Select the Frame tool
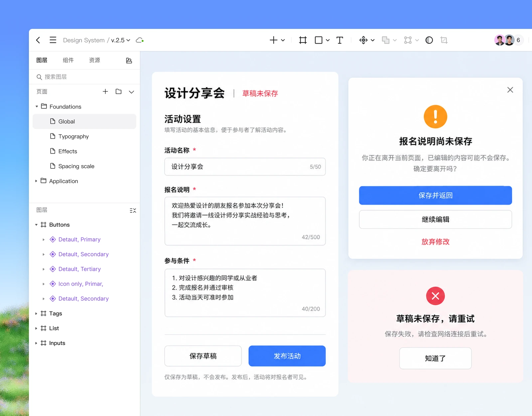This screenshot has height=416, width=532. click(x=303, y=40)
